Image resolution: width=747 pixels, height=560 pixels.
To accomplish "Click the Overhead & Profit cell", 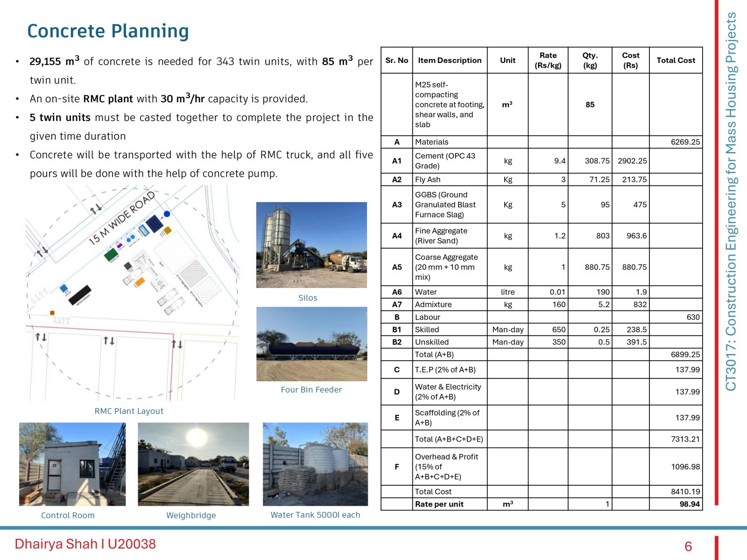I will 450,467.
